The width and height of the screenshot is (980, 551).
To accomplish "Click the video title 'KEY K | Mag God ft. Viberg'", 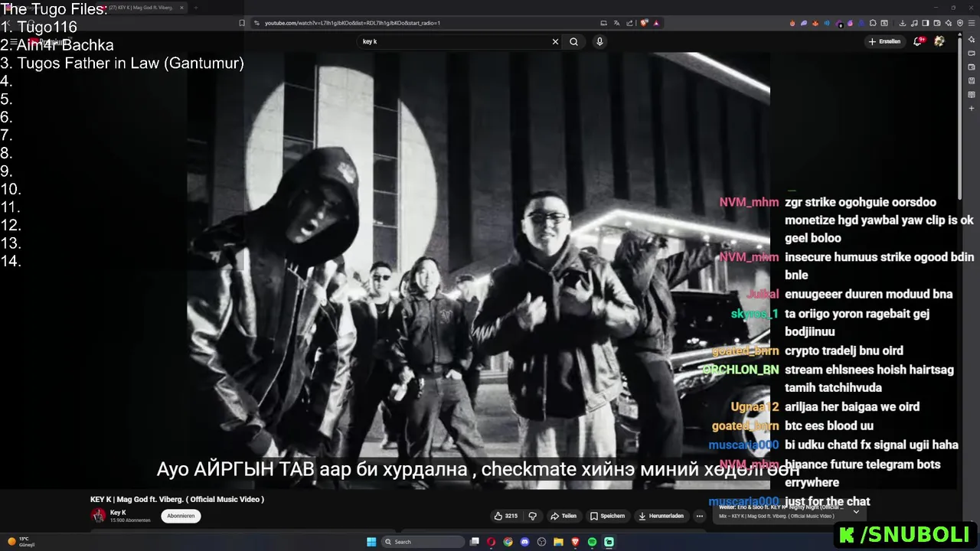I will coord(177,499).
